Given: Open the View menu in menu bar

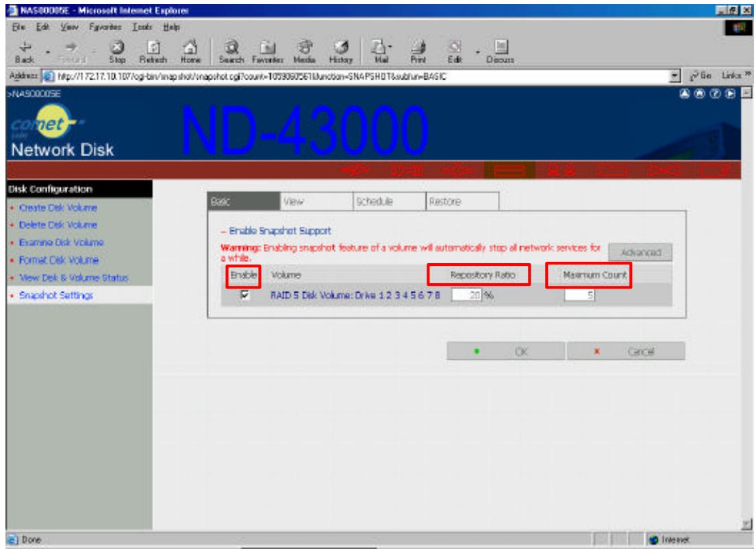Looking at the screenshot, I should (x=69, y=27).
